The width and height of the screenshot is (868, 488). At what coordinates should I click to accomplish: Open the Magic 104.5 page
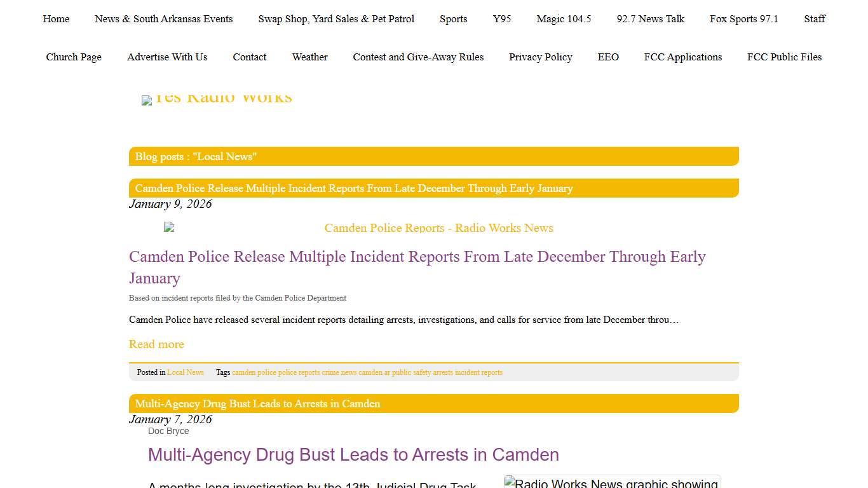(x=564, y=19)
